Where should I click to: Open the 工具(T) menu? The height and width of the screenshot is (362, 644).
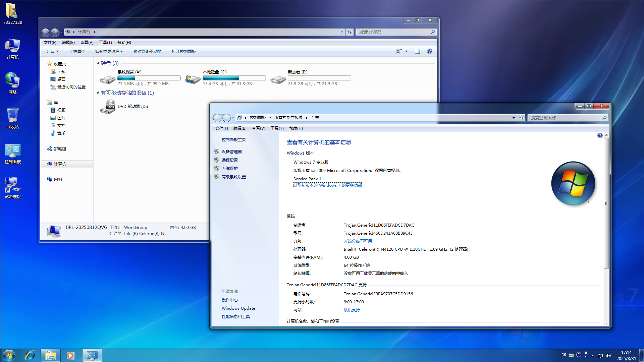[105, 42]
